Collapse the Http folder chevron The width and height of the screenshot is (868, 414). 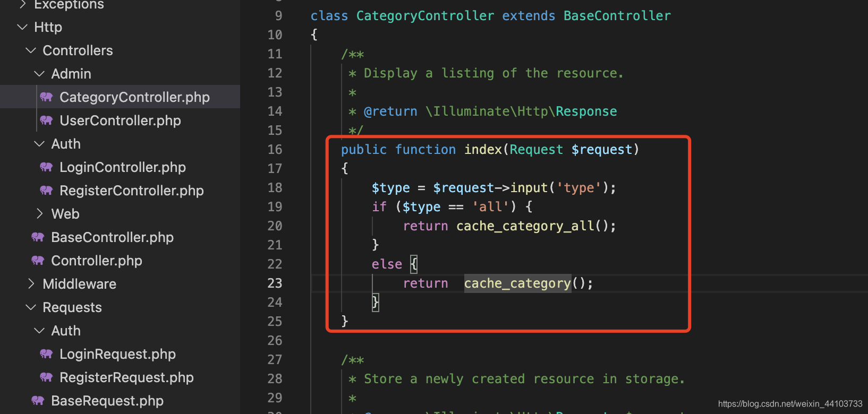pyautogui.click(x=22, y=27)
